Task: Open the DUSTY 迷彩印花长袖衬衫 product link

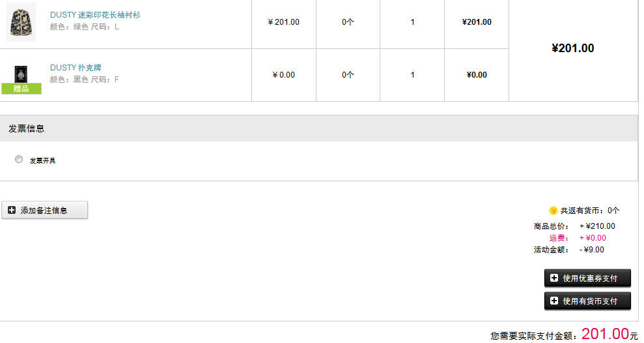Action: [95, 15]
